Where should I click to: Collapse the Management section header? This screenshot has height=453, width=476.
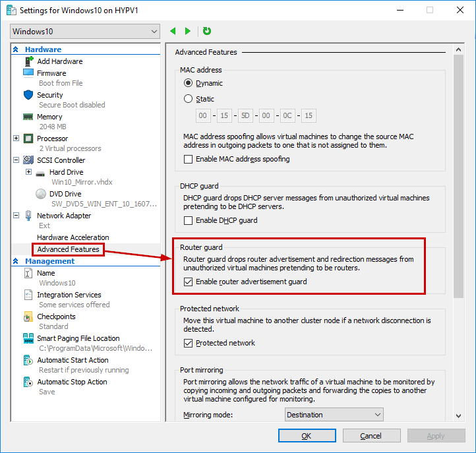16,261
